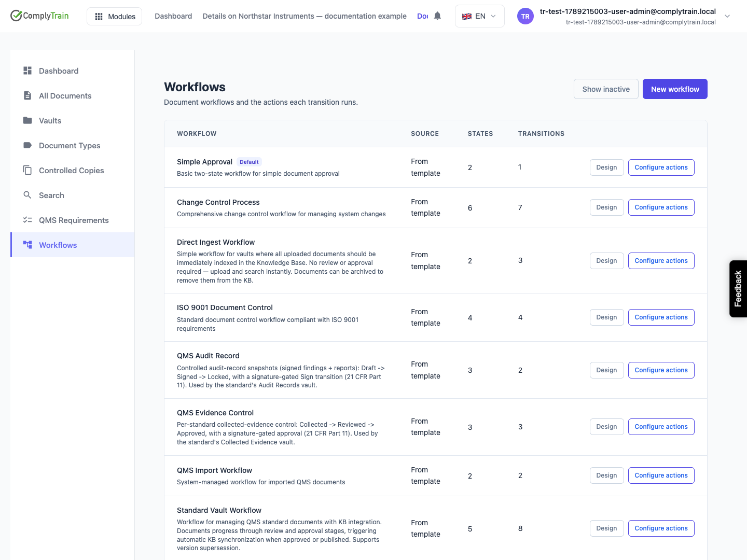Click the Vaults folder icon
This screenshot has height=560, width=747.
pos(27,120)
